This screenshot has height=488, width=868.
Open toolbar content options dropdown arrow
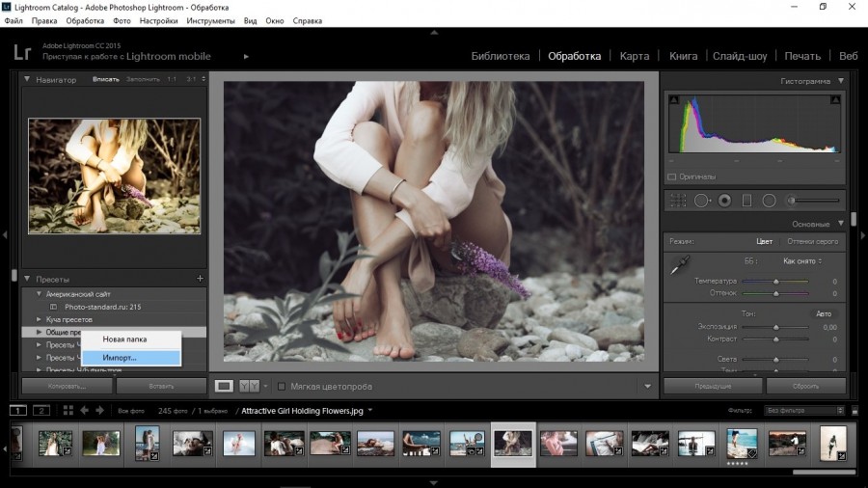pos(648,386)
